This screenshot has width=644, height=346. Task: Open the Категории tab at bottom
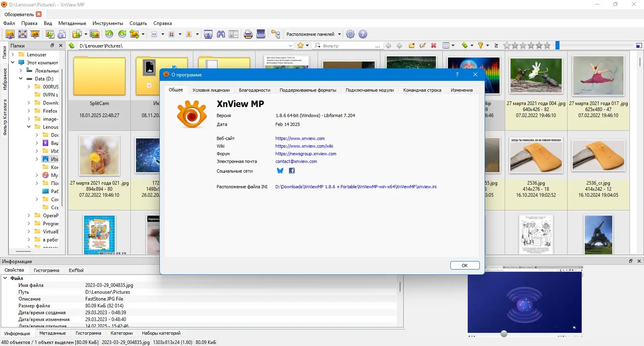[x=122, y=333]
